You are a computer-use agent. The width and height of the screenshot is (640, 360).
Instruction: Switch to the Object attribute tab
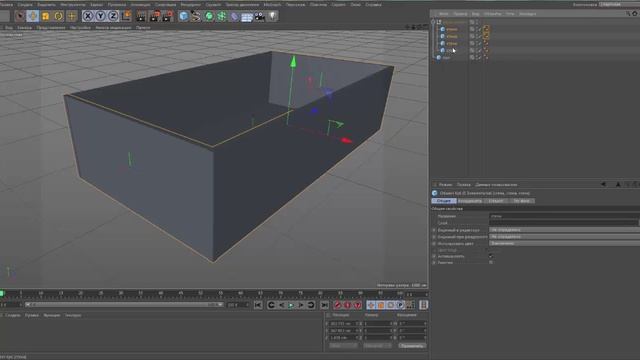point(496,201)
